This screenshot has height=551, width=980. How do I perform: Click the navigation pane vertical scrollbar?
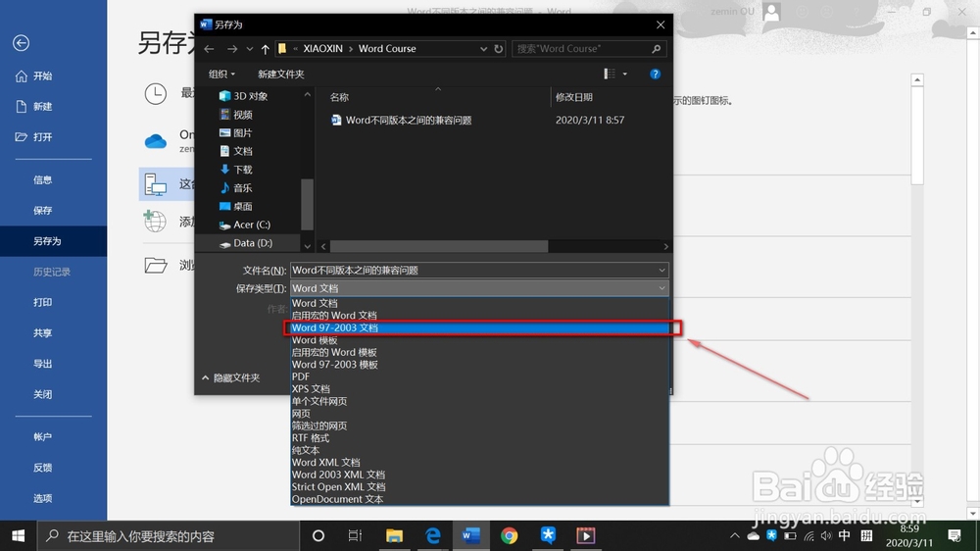306,205
